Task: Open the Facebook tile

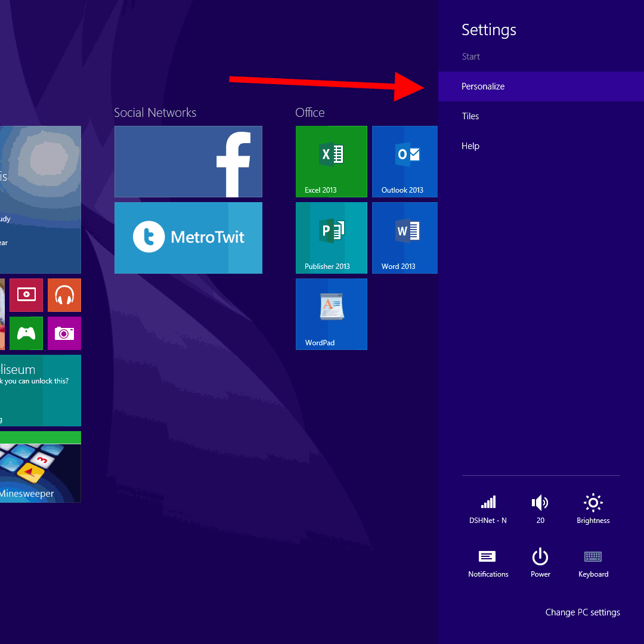Action: (x=188, y=161)
